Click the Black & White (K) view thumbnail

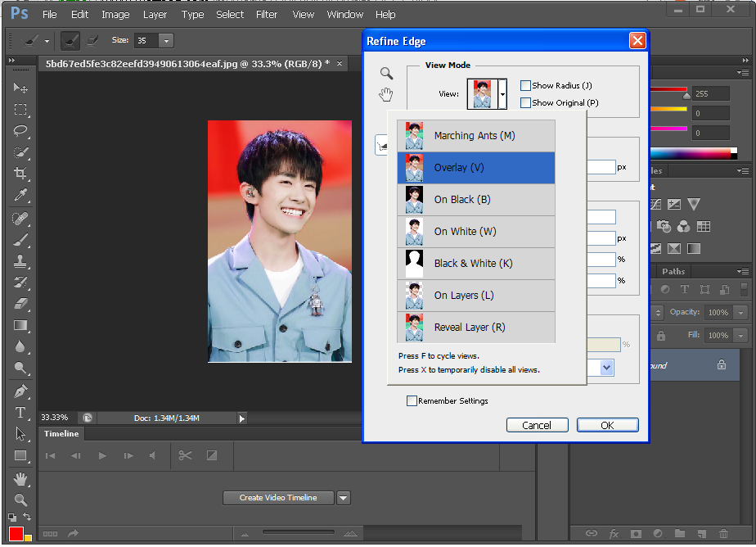tap(415, 264)
